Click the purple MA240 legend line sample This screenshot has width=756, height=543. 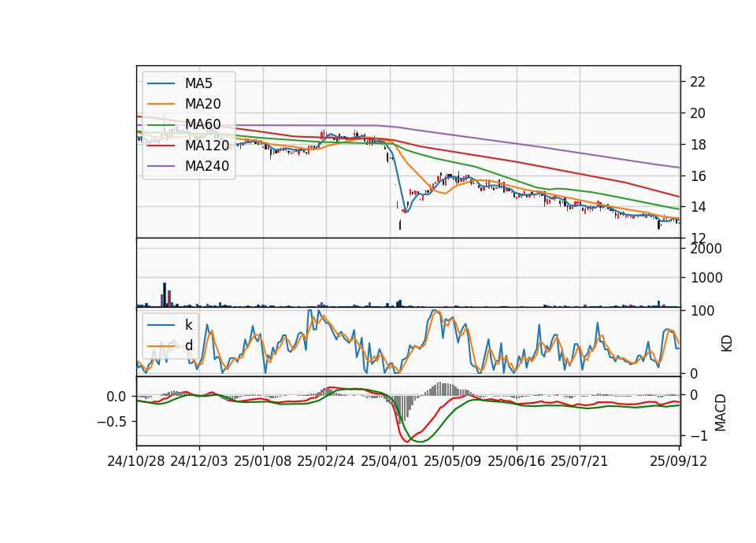click(x=161, y=166)
